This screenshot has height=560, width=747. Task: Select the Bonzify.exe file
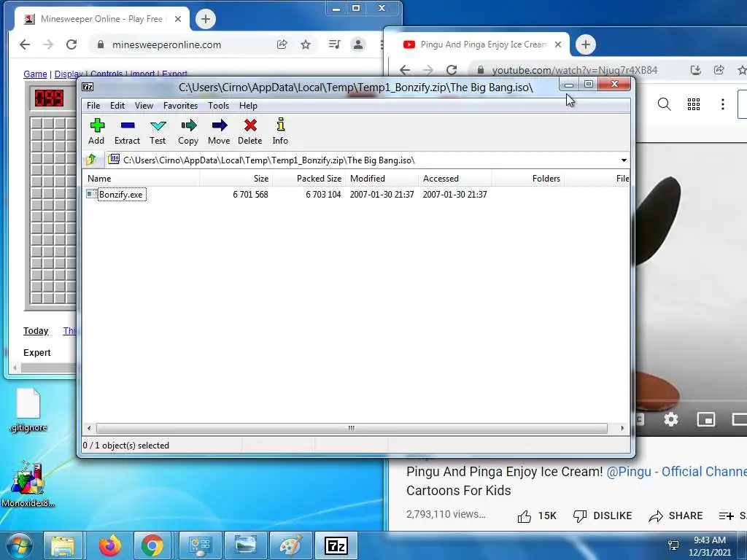pyautogui.click(x=121, y=194)
